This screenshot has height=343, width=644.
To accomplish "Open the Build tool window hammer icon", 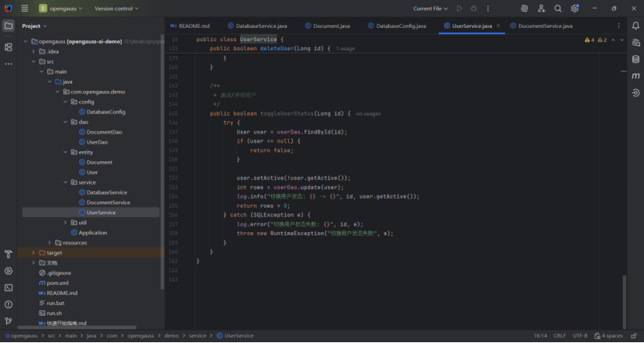I will point(9,255).
